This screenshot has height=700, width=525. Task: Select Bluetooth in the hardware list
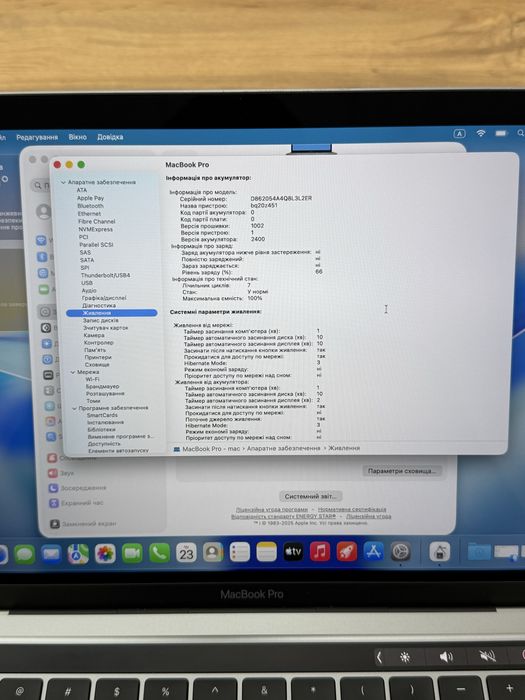click(90, 206)
